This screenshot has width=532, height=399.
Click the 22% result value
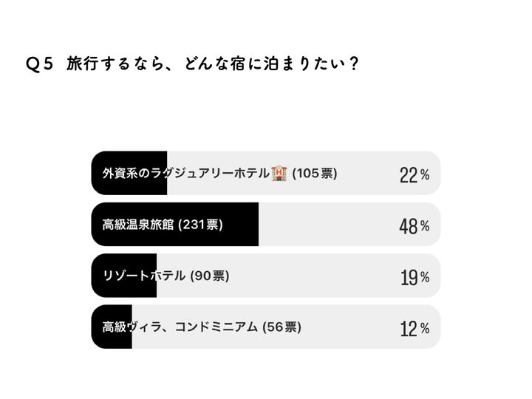coord(414,174)
